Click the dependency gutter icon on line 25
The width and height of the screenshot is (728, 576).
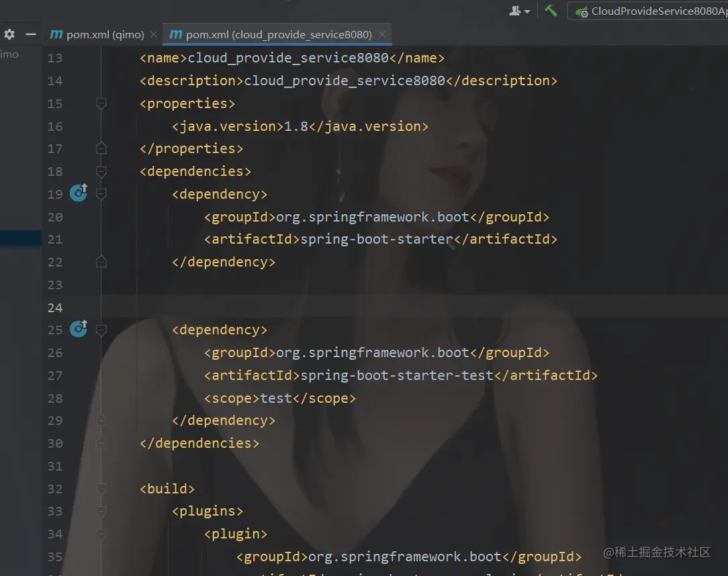tap(79, 328)
